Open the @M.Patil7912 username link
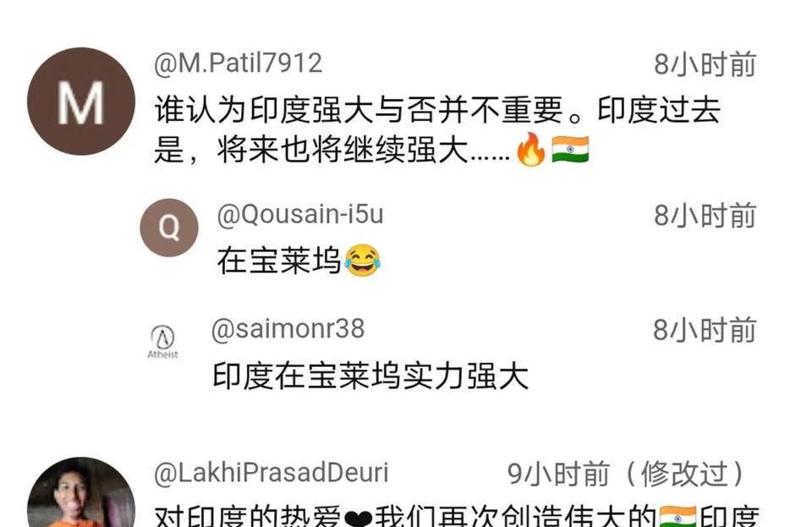 [x=239, y=63]
